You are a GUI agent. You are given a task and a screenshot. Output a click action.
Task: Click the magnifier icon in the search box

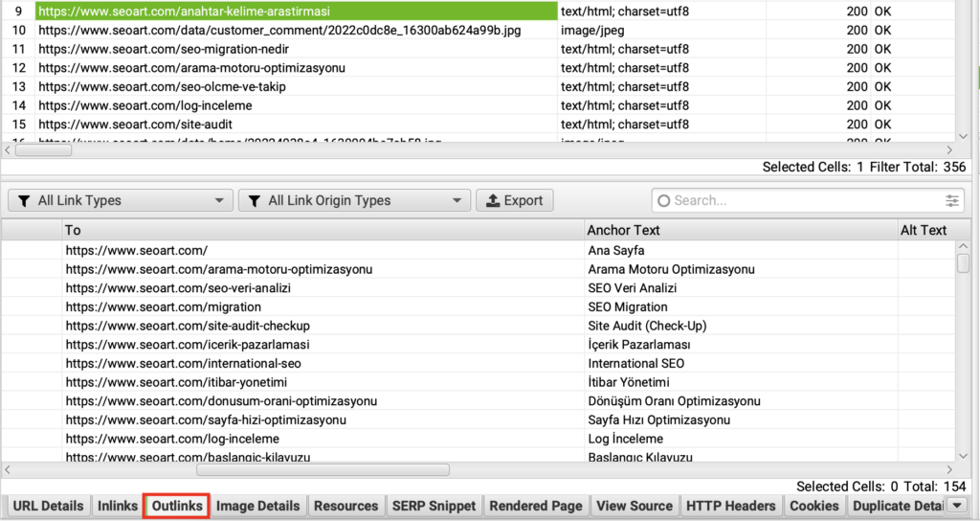click(663, 201)
